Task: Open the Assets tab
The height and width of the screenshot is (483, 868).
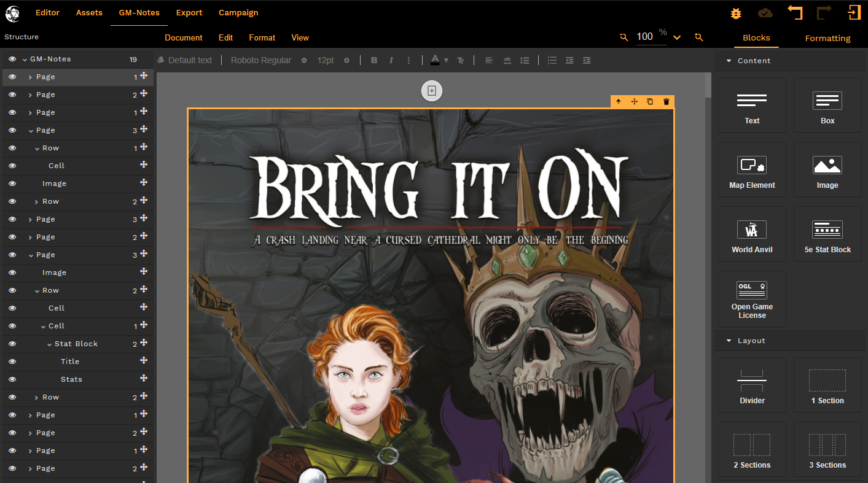Action: pyautogui.click(x=89, y=12)
